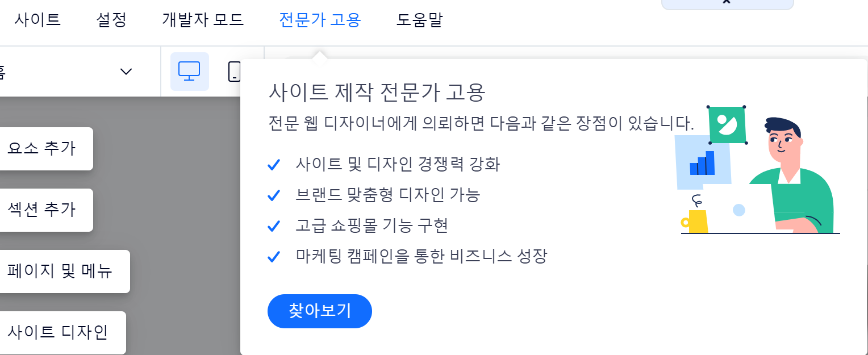Click checkmark beside 고급 쇼핑몰 기능 구현
The width and height of the screenshot is (868, 355).
pyautogui.click(x=274, y=226)
